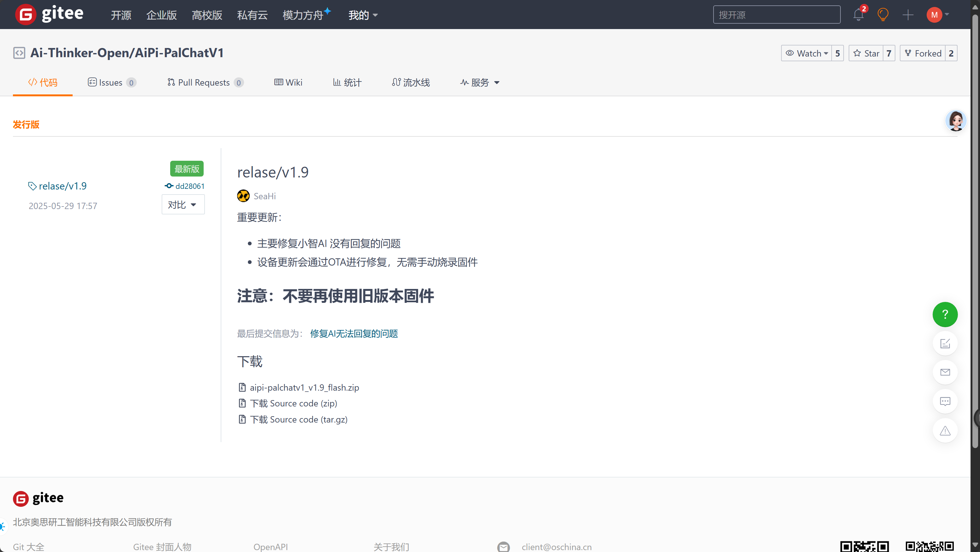Click the 发行版 heading link

point(26,125)
